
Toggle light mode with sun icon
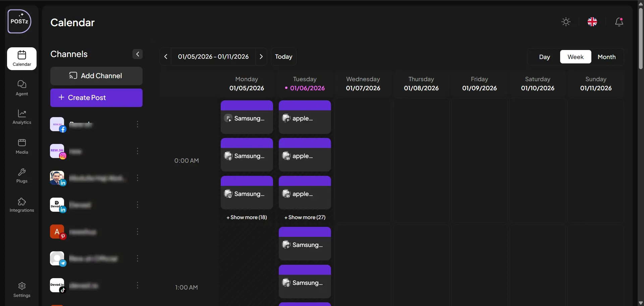[566, 22]
